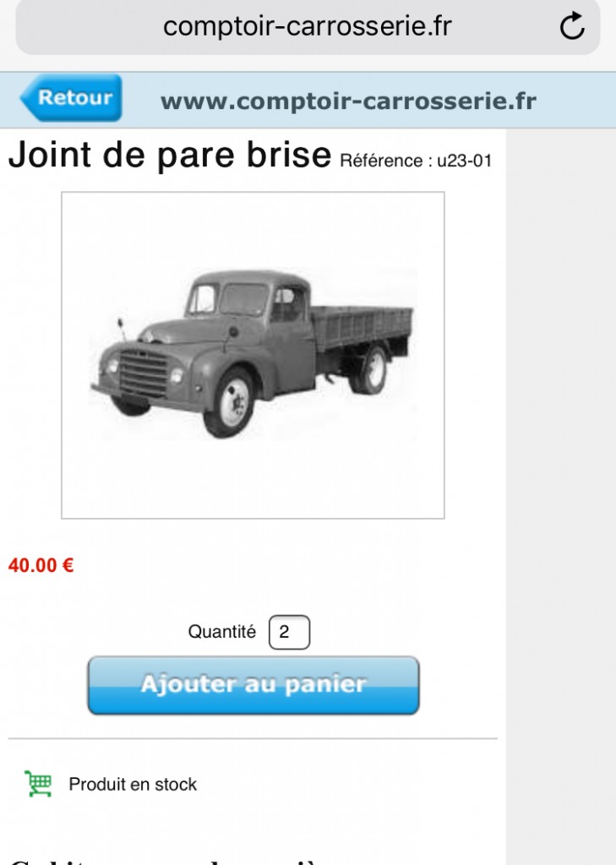Add the item with Ajouter au panier
Image resolution: width=616 pixels, height=865 pixels.
pos(253,685)
